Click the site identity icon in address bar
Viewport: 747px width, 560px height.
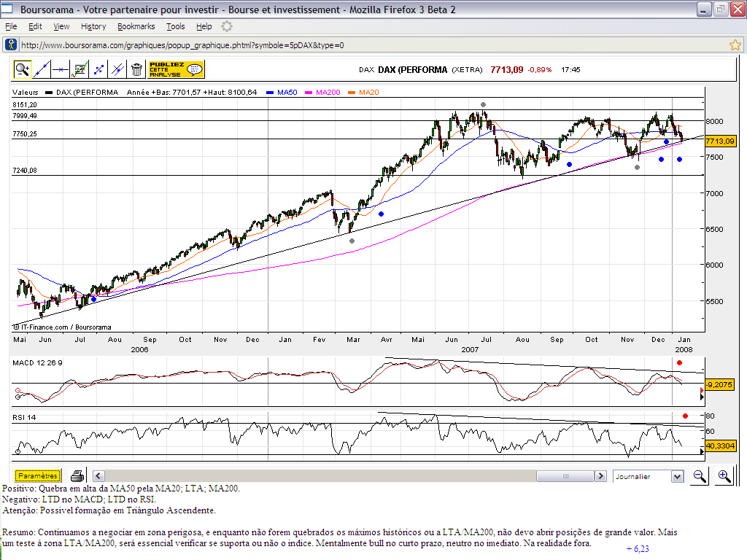[x=10, y=44]
